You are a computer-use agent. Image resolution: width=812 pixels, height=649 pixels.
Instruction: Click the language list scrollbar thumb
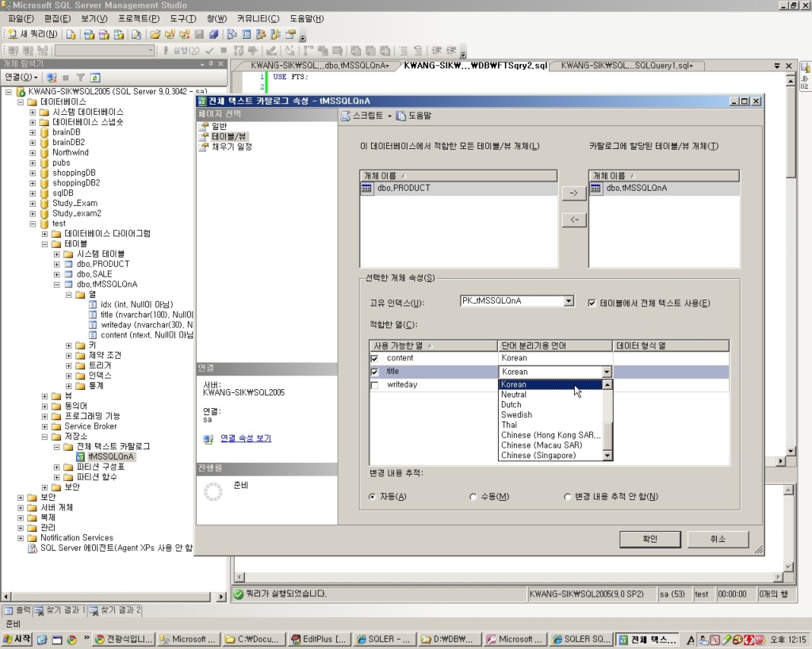click(607, 436)
